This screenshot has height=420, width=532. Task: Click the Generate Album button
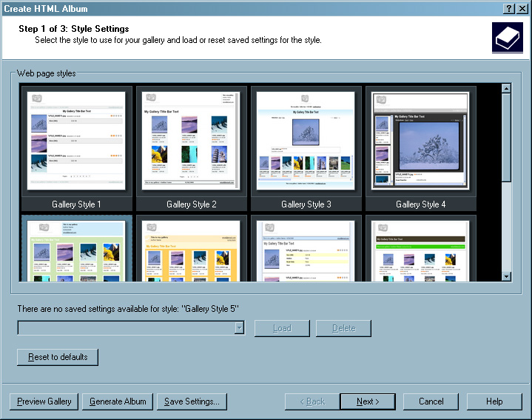118,401
